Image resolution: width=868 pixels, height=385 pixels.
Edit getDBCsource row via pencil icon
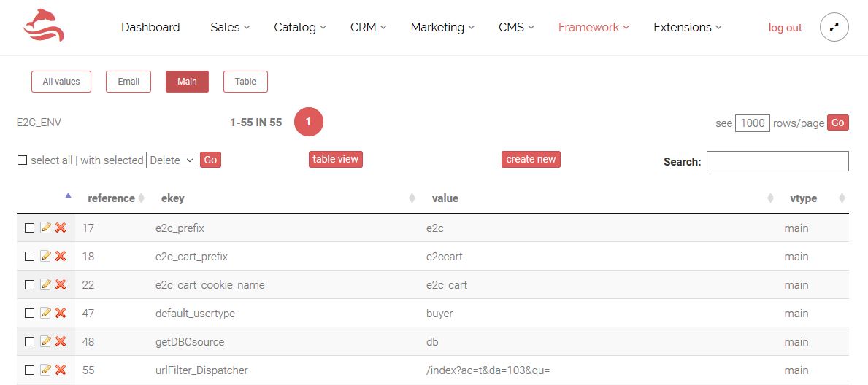46,341
